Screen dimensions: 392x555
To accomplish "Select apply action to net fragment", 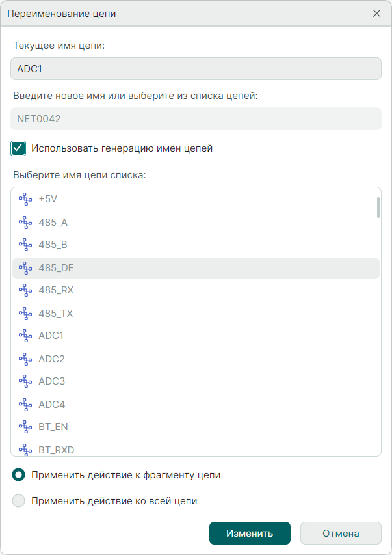I will point(19,475).
